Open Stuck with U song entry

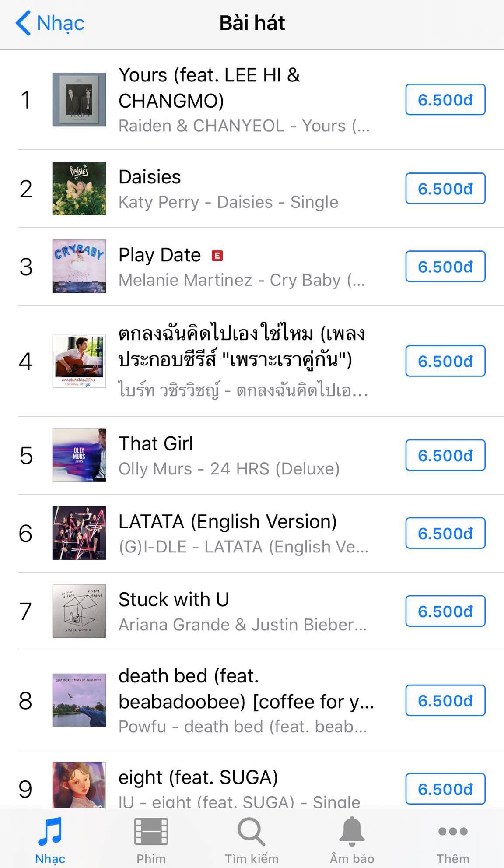pyautogui.click(x=174, y=600)
